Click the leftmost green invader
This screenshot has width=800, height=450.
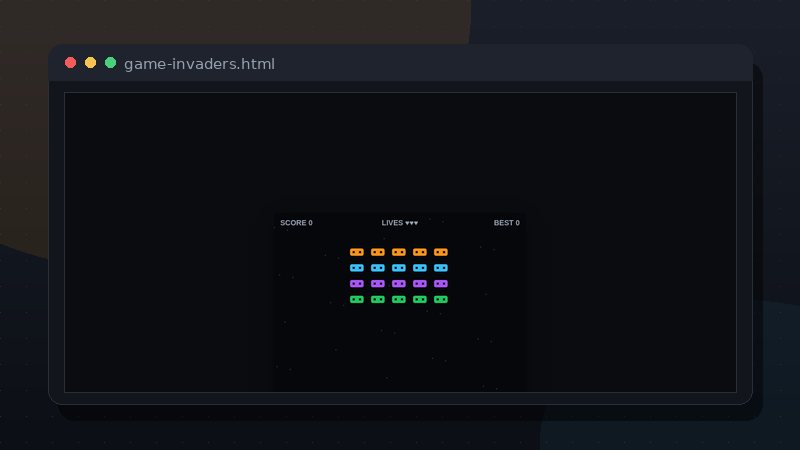click(x=357, y=299)
